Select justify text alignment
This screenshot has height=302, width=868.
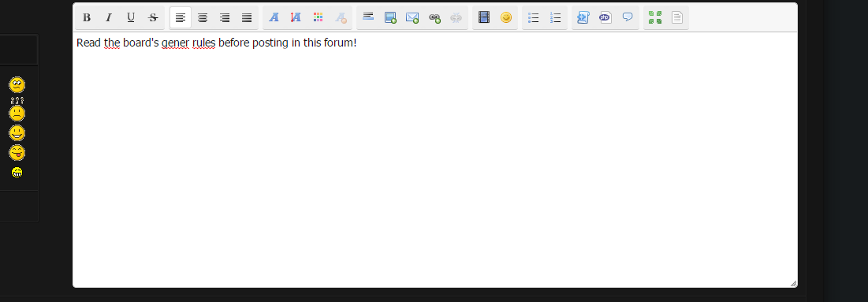point(247,17)
